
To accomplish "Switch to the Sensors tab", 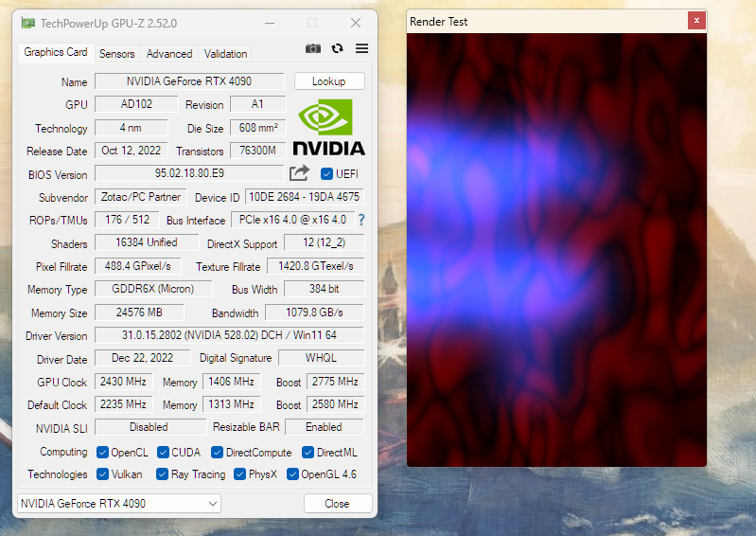I will click(116, 54).
